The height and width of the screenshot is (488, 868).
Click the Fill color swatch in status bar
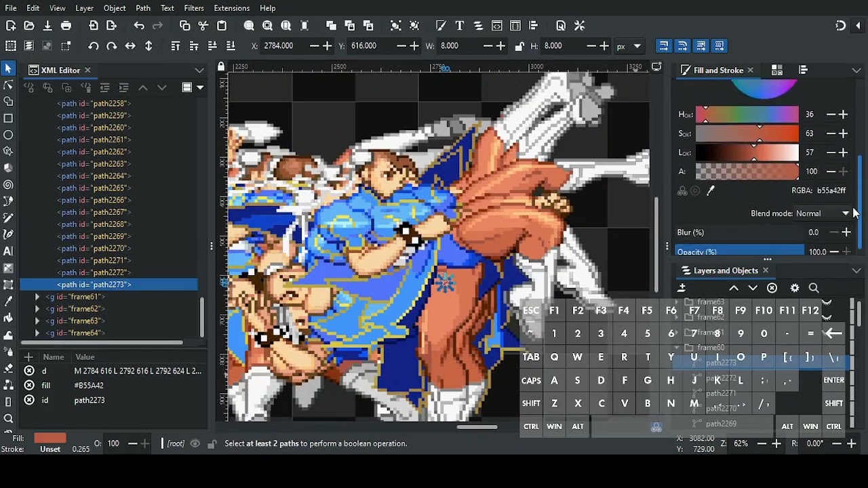click(50, 439)
